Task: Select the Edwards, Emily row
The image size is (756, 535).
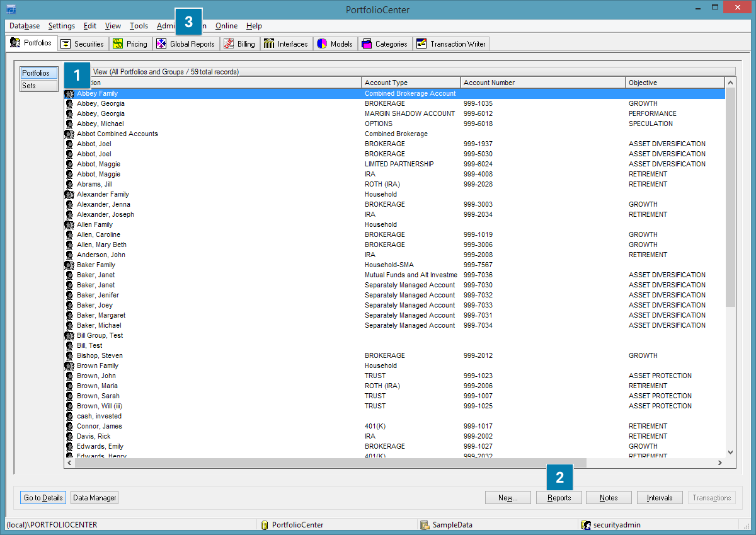Action: pyautogui.click(x=394, y=446)
